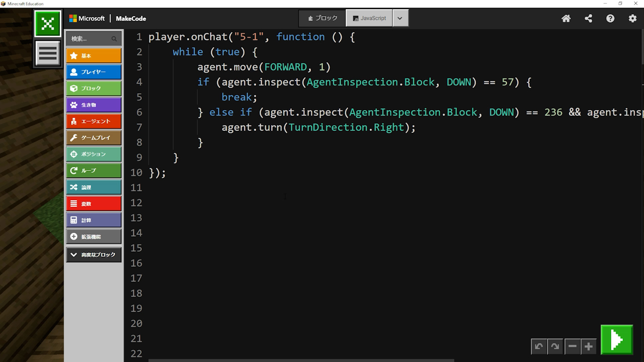Go to the MakeCode home page
The width and height of the screenshot is (644, 362).
pos(566,19)
